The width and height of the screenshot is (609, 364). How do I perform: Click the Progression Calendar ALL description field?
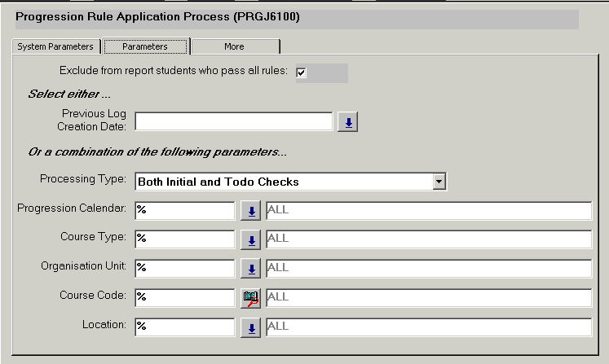(428, 211)
